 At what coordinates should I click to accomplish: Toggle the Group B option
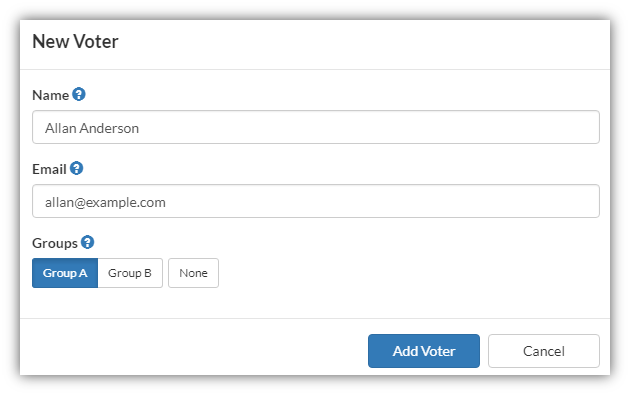tap(130, 273)
